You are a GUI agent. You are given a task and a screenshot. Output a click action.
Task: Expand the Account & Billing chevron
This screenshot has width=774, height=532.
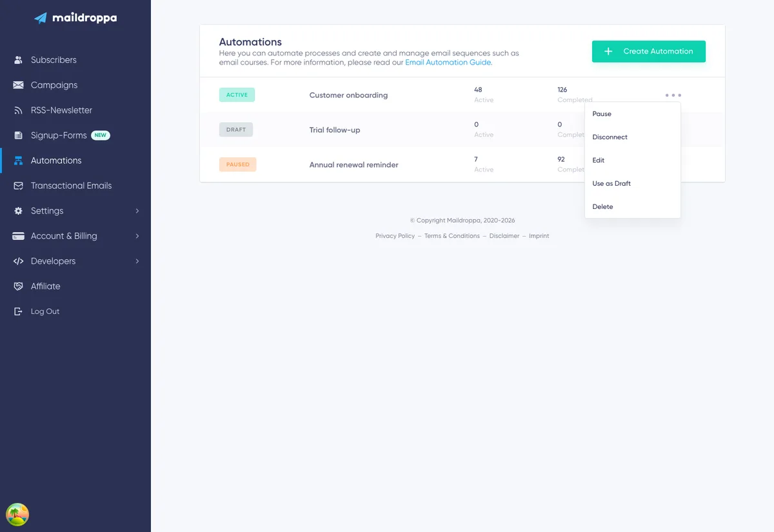tap(137, 236)
